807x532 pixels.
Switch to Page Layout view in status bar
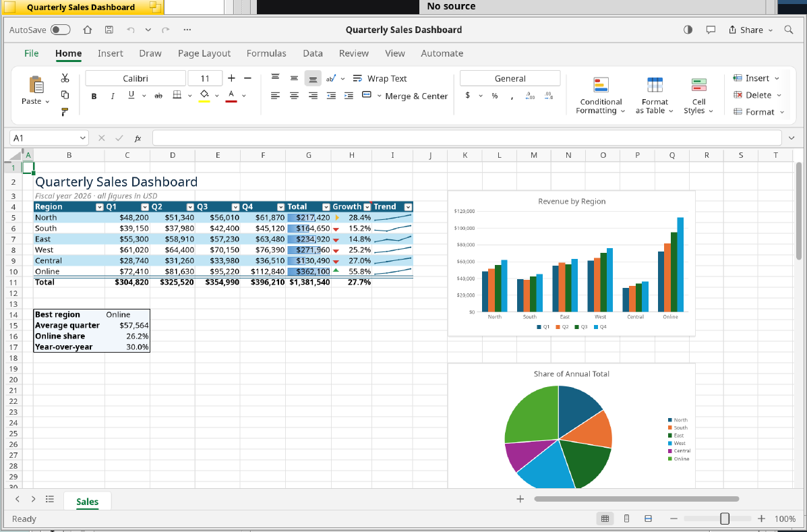(x=626, y=519)
